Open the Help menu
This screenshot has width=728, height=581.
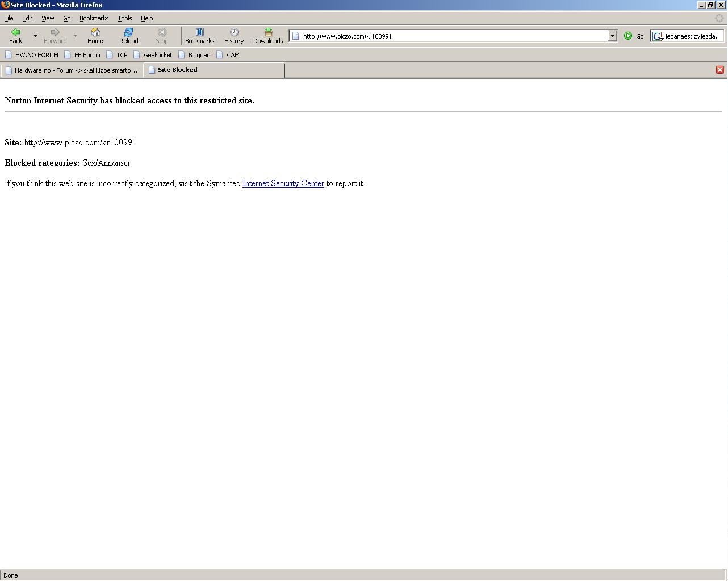coord(147,18)
